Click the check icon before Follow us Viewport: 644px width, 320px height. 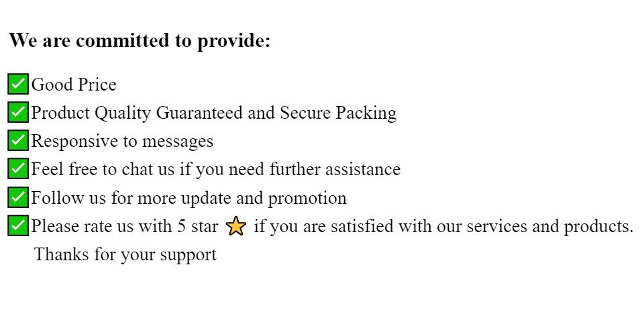[18, 198]
